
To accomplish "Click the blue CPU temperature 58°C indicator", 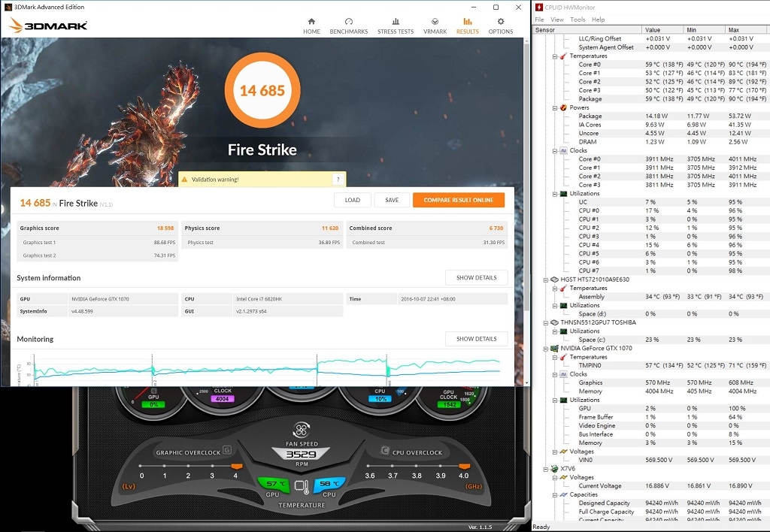I will pyautogui.click(x=329, y=484).
